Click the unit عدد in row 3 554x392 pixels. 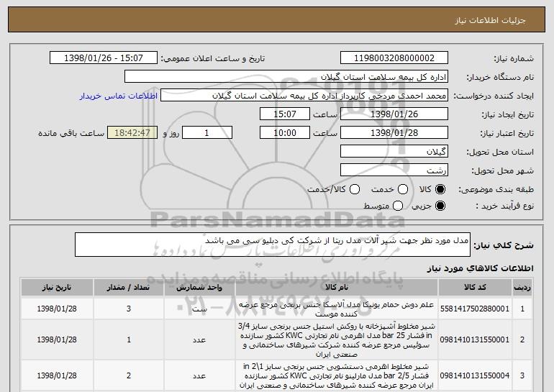click(x=199, y=375)
